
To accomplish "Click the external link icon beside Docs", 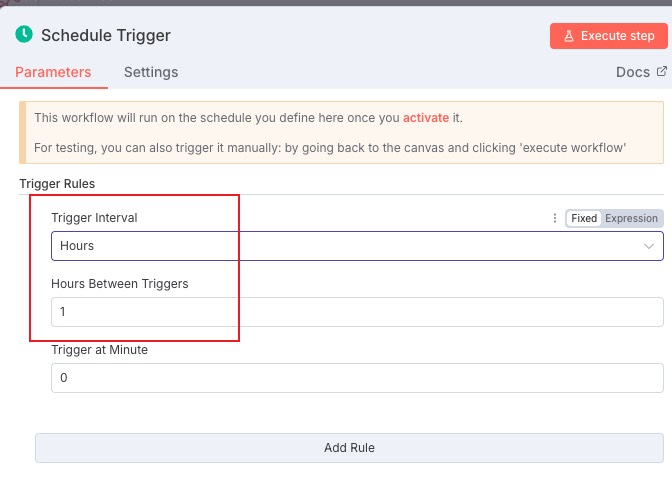I will [661, 72].
